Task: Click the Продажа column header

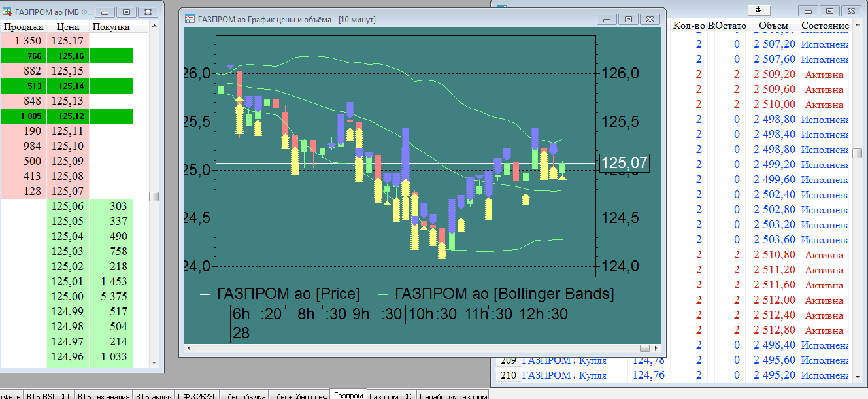Action: tap(24, 27)
